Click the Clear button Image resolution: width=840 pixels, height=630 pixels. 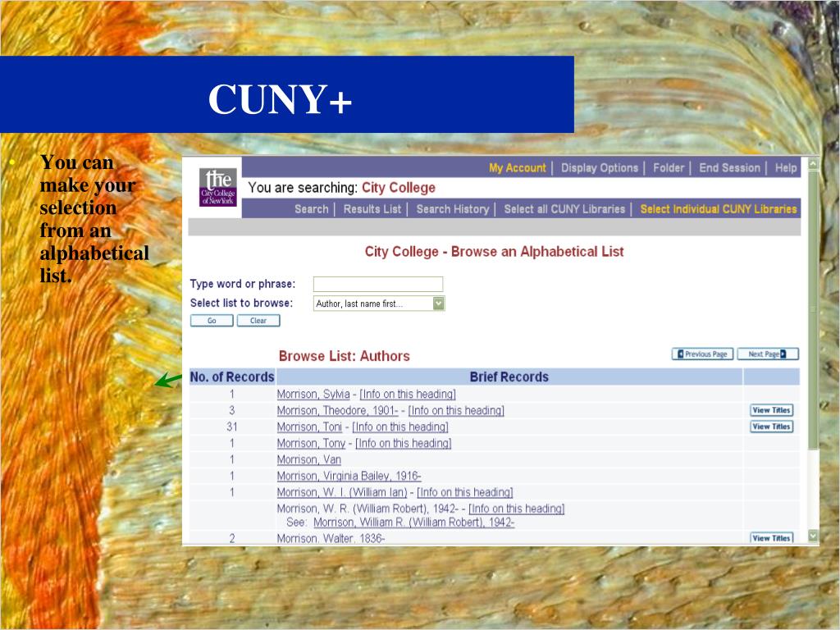[x=258, y=321]
